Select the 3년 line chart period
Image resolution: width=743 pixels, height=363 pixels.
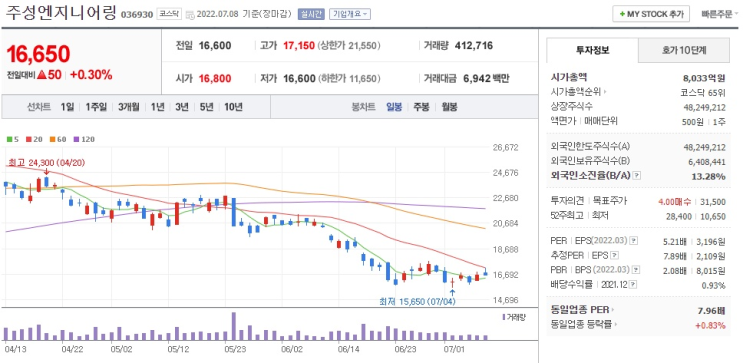click(181, 107)
